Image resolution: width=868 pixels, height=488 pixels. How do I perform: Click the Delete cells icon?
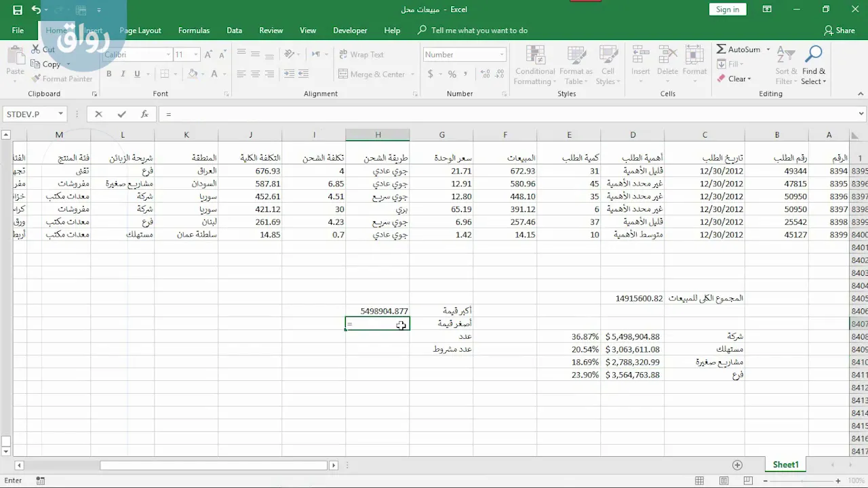tap(667, 56)
